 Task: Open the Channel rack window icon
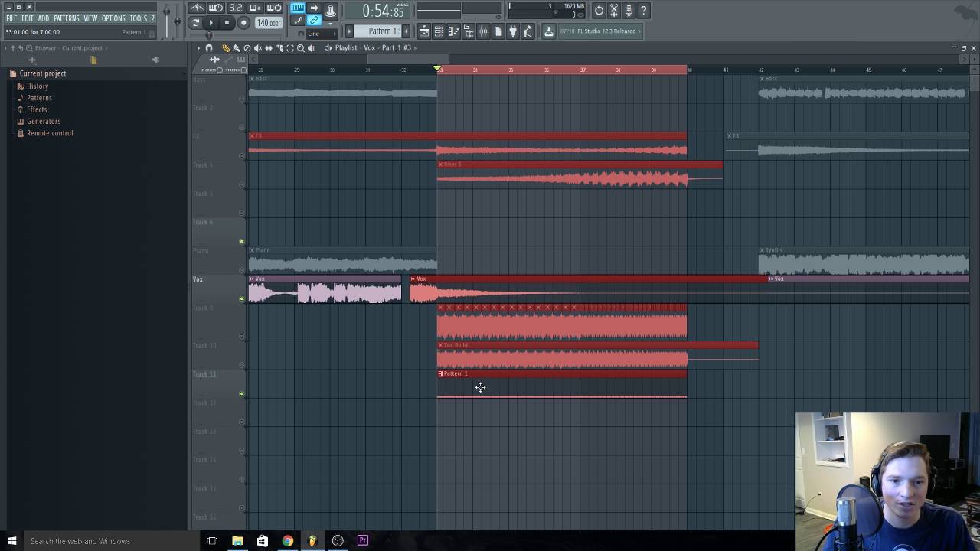point(439,31)
